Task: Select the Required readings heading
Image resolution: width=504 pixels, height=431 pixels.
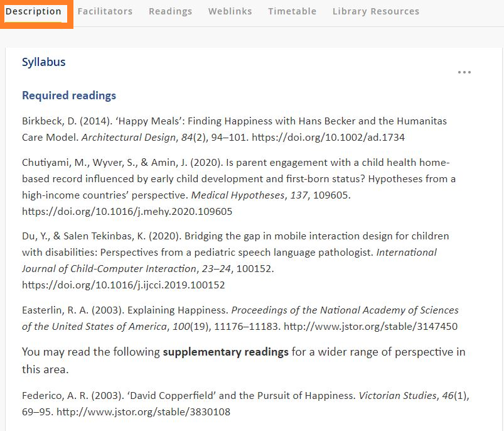Action: (69, 95)
